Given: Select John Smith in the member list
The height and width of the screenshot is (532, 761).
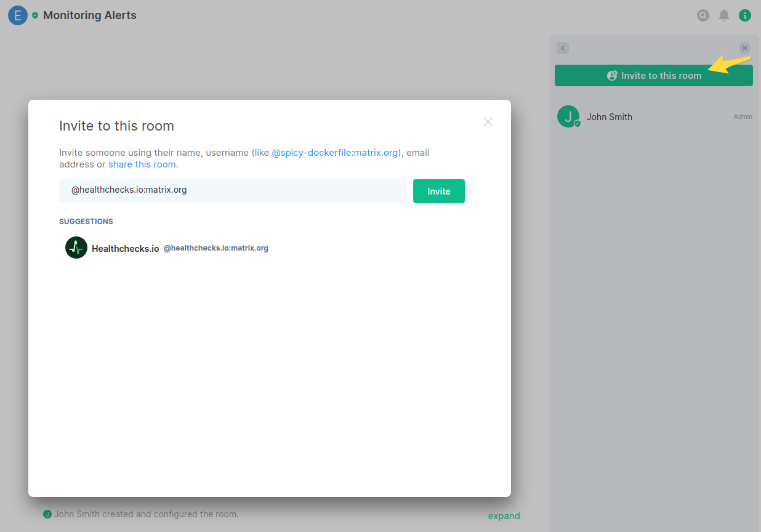Looking at the screenshot, I should coord(609,117).
